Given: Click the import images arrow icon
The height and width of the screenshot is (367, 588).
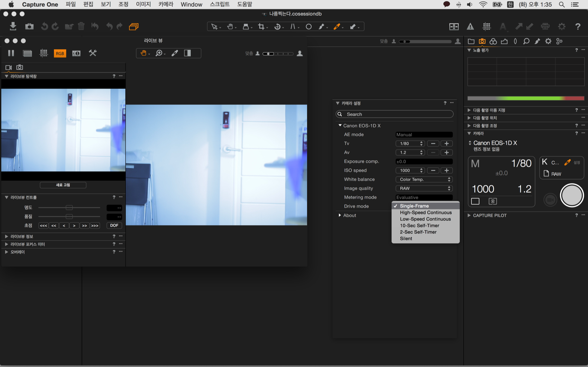Looking at the screenshot, I should pos(13,26).
